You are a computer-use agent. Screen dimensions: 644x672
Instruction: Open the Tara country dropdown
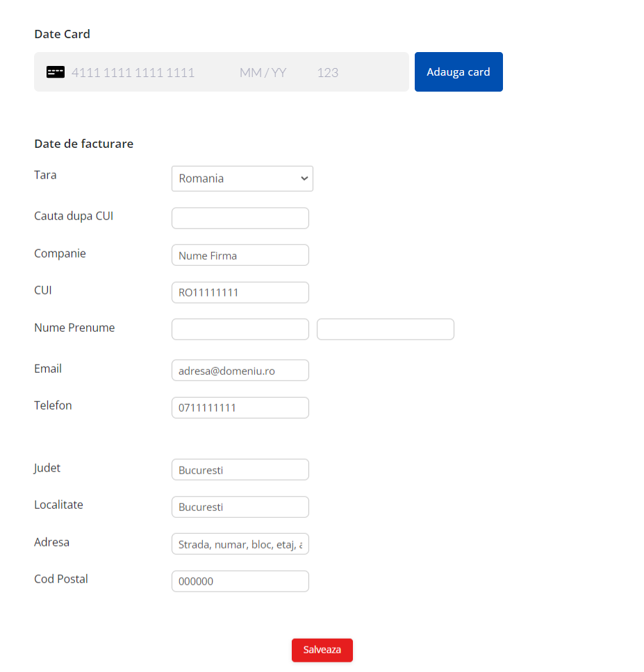click(242, 178)
